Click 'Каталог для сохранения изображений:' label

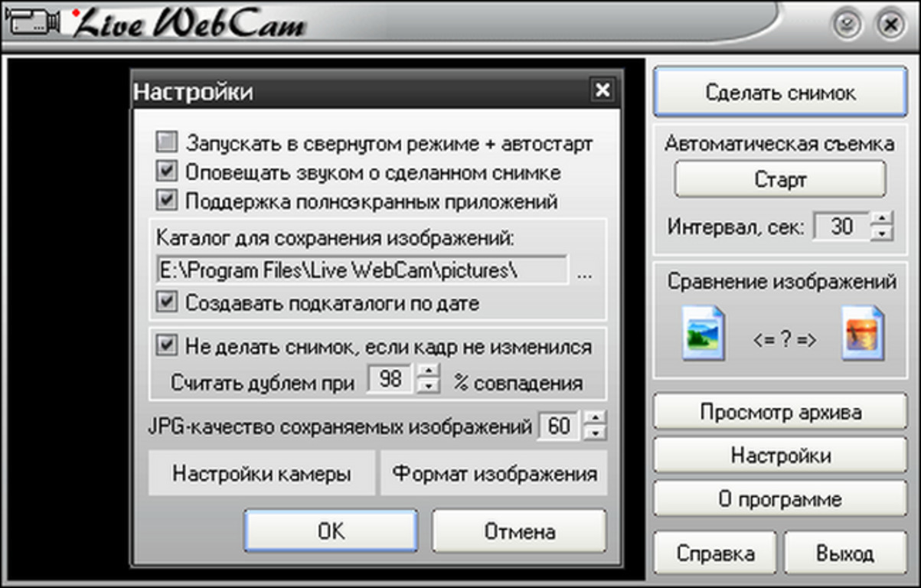coord(336,237)
